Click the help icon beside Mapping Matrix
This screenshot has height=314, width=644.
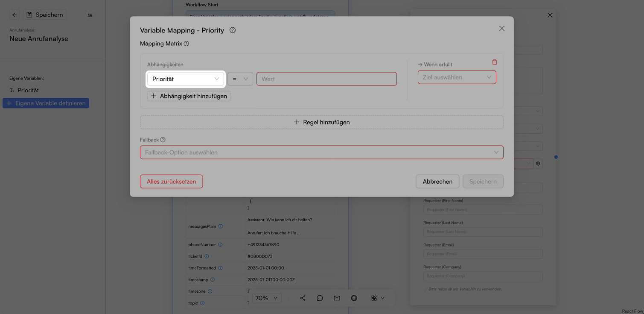point(186,44)
